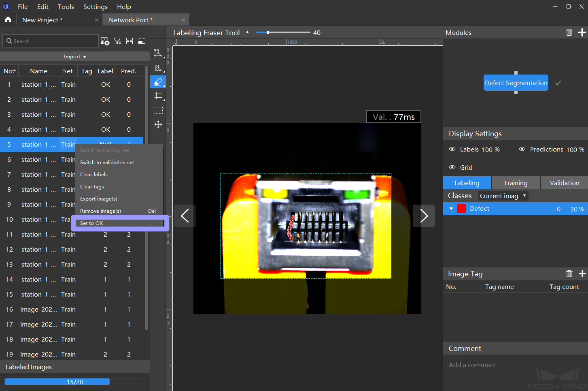Image resolution: width=588 pixels, height=391 pixels.
Task: Delete module with Modules trash icon
Action: 569,32
